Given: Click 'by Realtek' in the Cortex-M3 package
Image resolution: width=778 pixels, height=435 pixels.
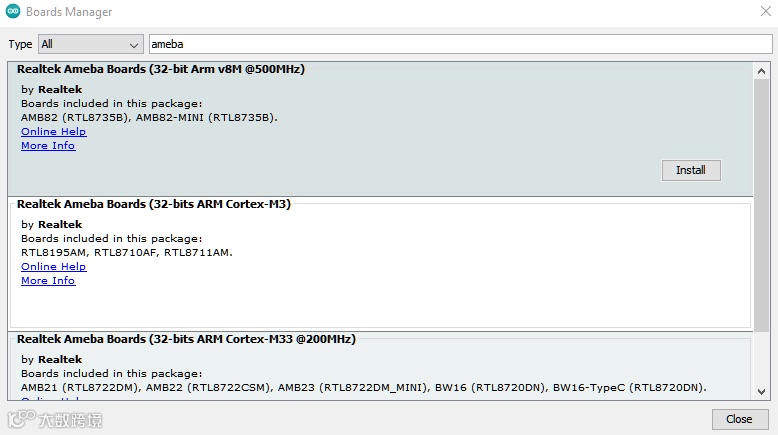Looking at the screenshot, I should pos(52,224).
